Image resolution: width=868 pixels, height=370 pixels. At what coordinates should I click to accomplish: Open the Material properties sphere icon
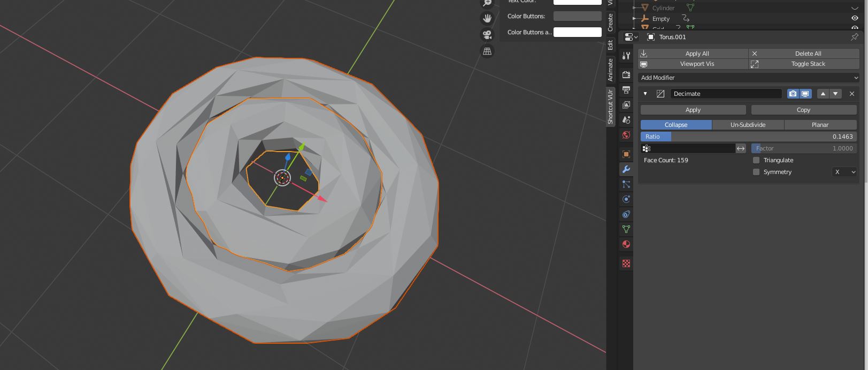(626, 244)
